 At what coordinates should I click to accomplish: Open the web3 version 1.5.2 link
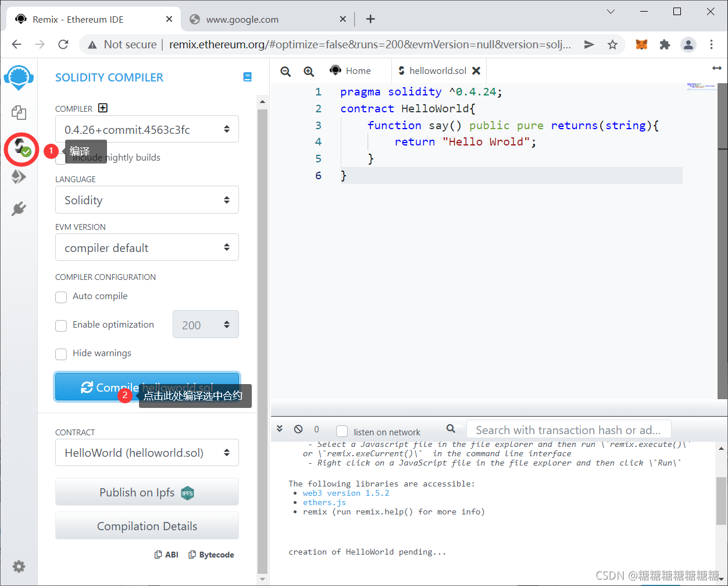[x=346, y=493]
